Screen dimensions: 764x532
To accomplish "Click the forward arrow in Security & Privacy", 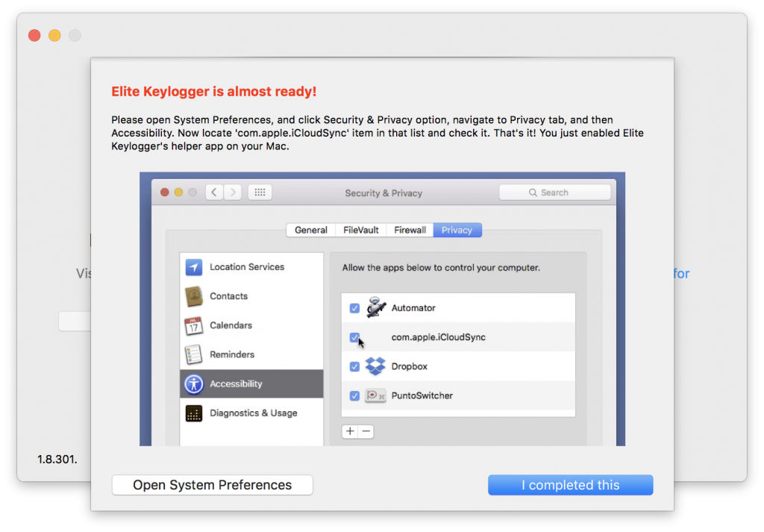I will click(x=233, y=192).
